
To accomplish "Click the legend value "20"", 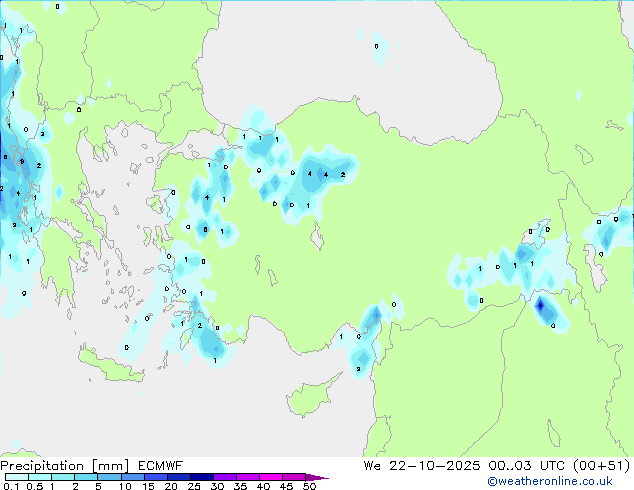I will pyautogui.click(x=171, y=486).
